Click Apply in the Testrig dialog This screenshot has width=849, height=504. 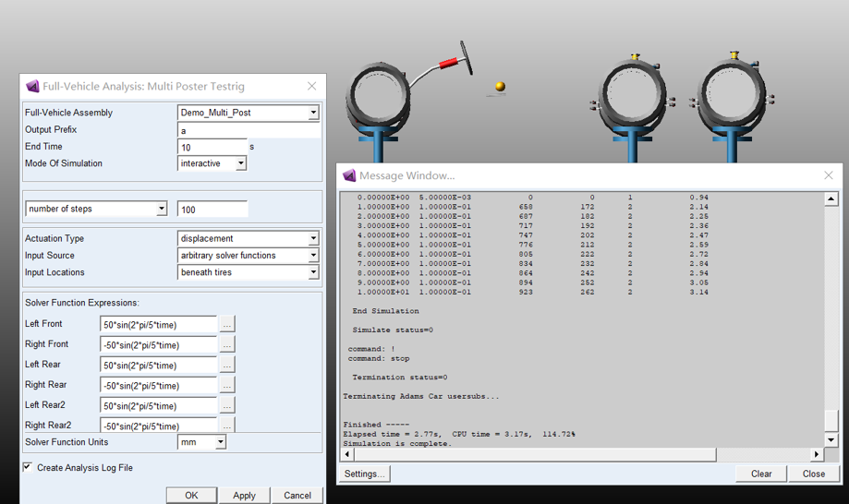[244, 495]
